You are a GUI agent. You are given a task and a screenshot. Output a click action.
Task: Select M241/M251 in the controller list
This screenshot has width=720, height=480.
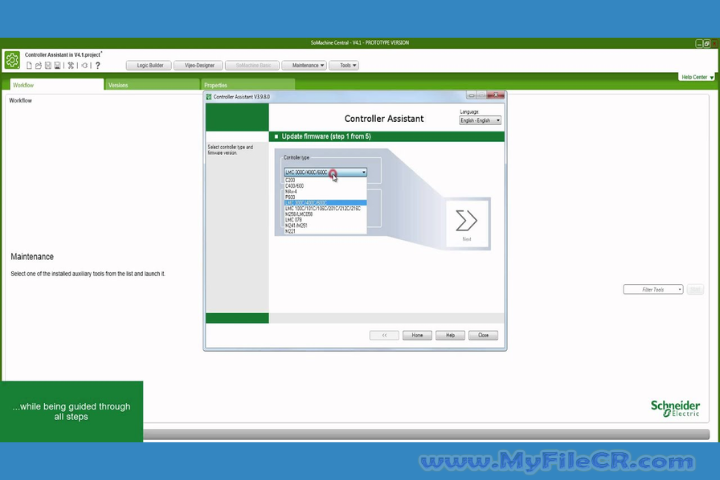pos(325,226)
